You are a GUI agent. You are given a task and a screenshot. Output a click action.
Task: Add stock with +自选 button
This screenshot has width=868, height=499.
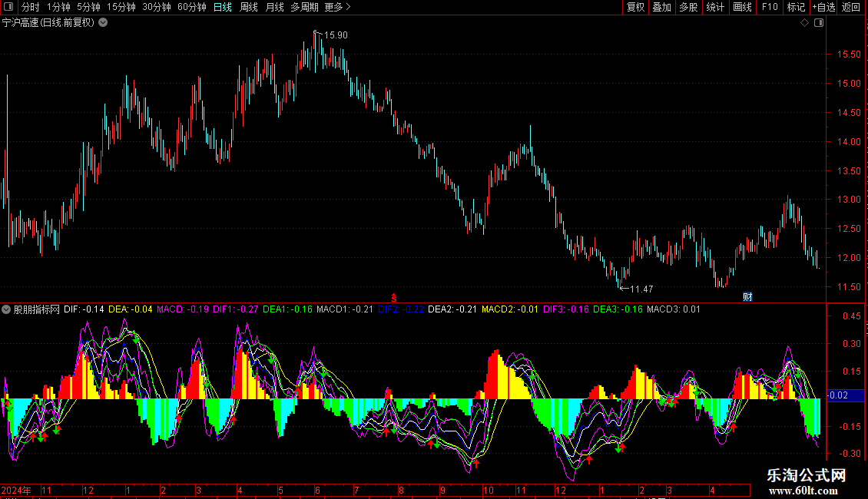tap(823, 7)
